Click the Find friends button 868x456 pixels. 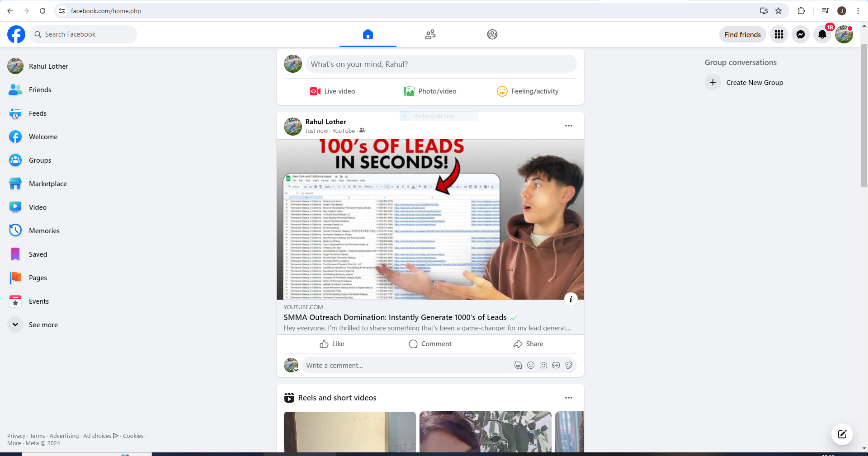tap(742, 34)
